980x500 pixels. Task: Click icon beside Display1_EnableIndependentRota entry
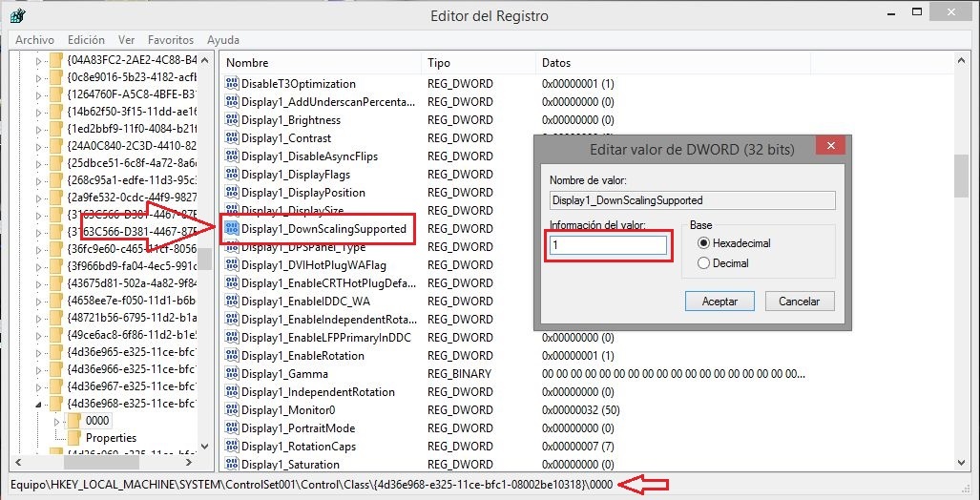[232, 320]
